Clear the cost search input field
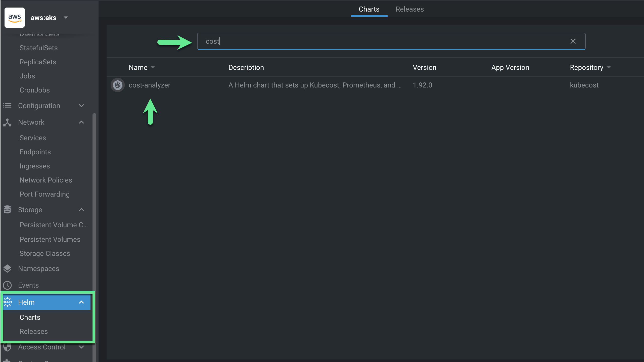 tap(573, 41)
